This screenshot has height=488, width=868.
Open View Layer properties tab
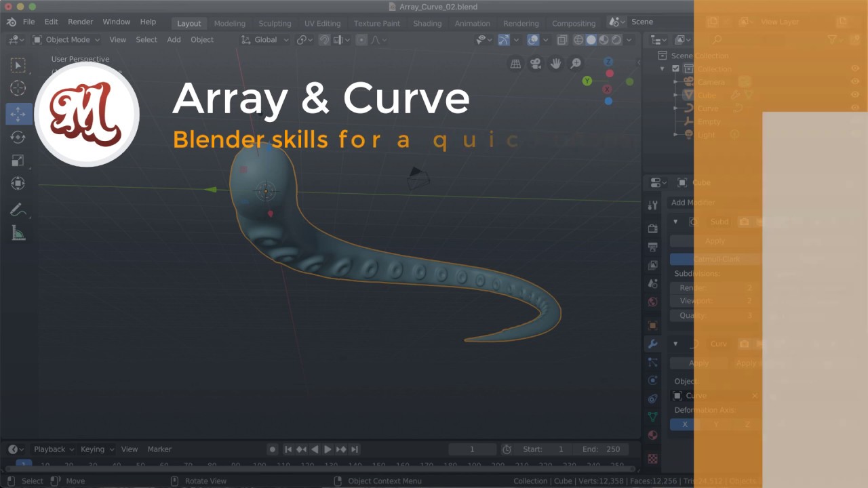[x=652, y=265]
